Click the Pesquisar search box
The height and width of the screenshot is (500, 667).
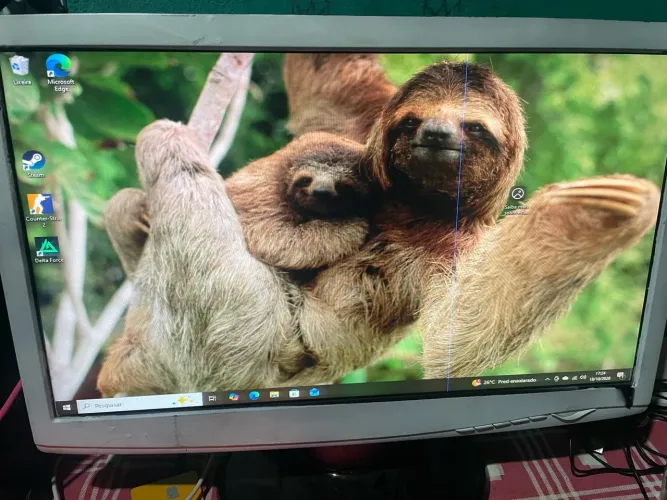(140, 403)
